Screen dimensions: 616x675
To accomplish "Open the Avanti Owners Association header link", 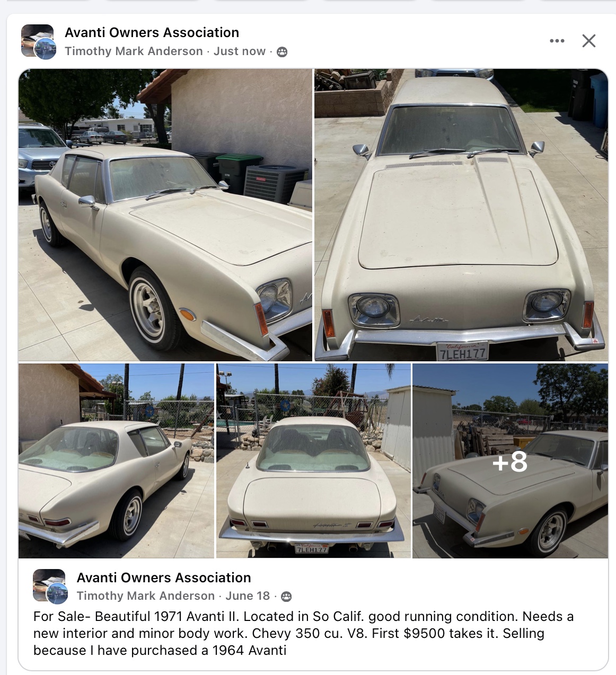I will 152,32.
